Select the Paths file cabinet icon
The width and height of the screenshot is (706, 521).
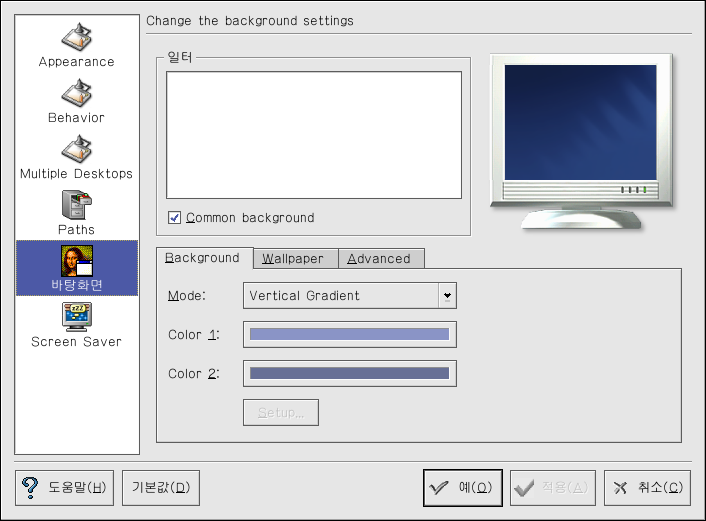76,205
